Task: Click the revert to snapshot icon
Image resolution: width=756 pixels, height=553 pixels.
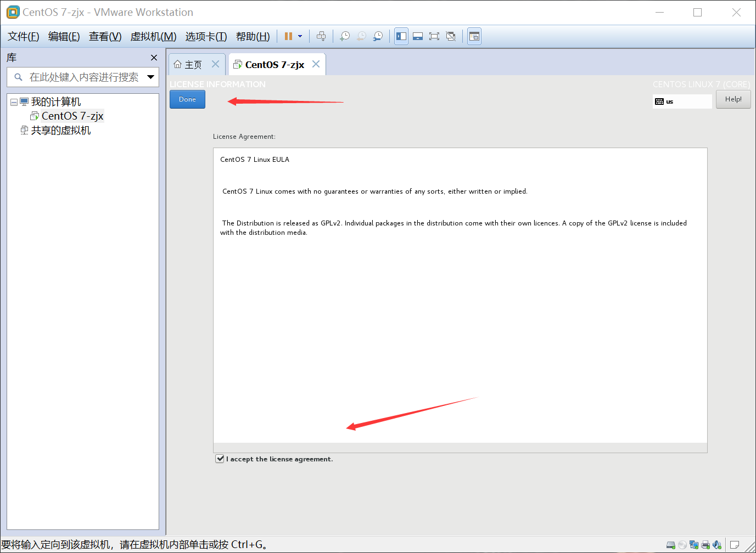Action: pyautogui.click(x=361, y=36)
